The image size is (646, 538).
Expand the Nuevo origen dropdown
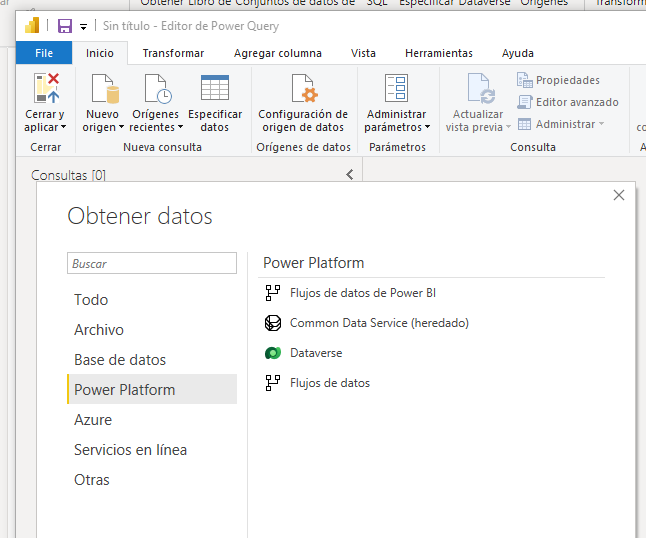pyautogui.click(x=121, y=127)
